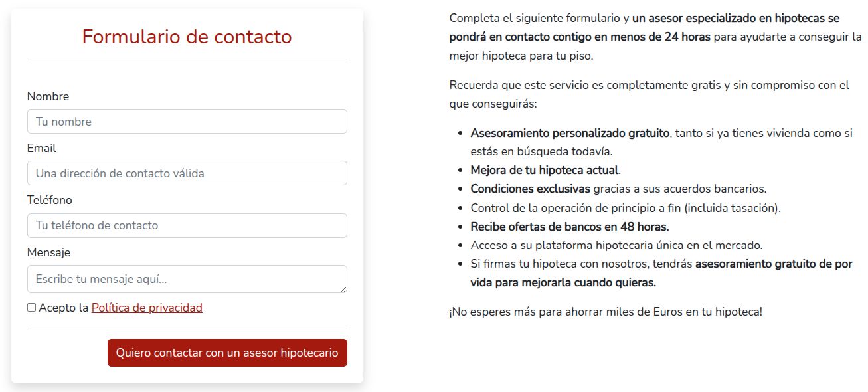Check the "Acepto la Política de privacidad" checkbox

pos(31,307)
